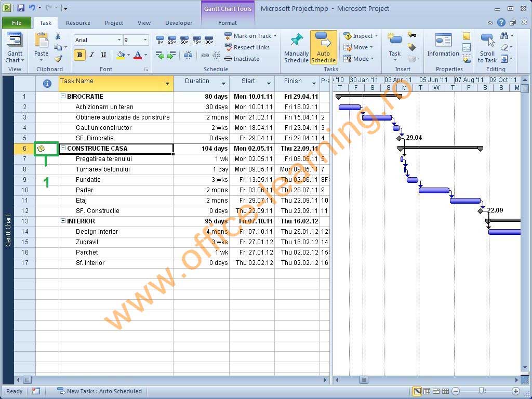532x399 pixels.
Task: Show task Details pane
Action: (467, 47)
